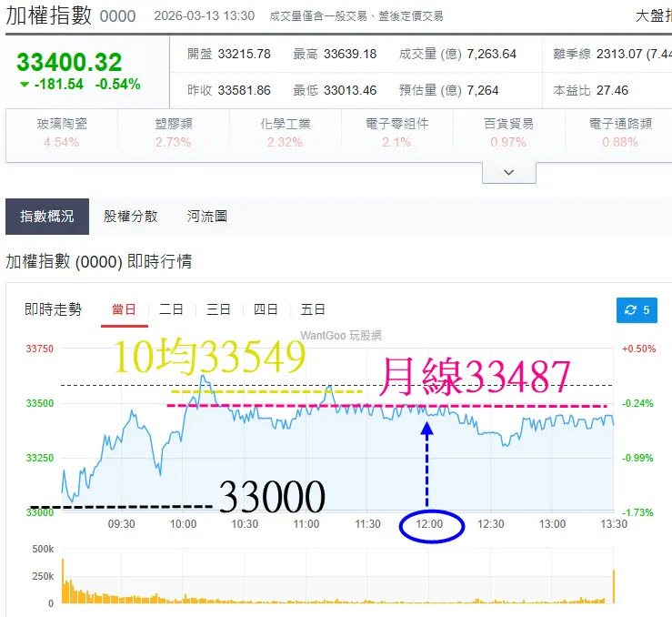The width and height of the screenshot is (672, 617).
Task: Click the 10:30 time axis label
Action: [x=245, y=524]
